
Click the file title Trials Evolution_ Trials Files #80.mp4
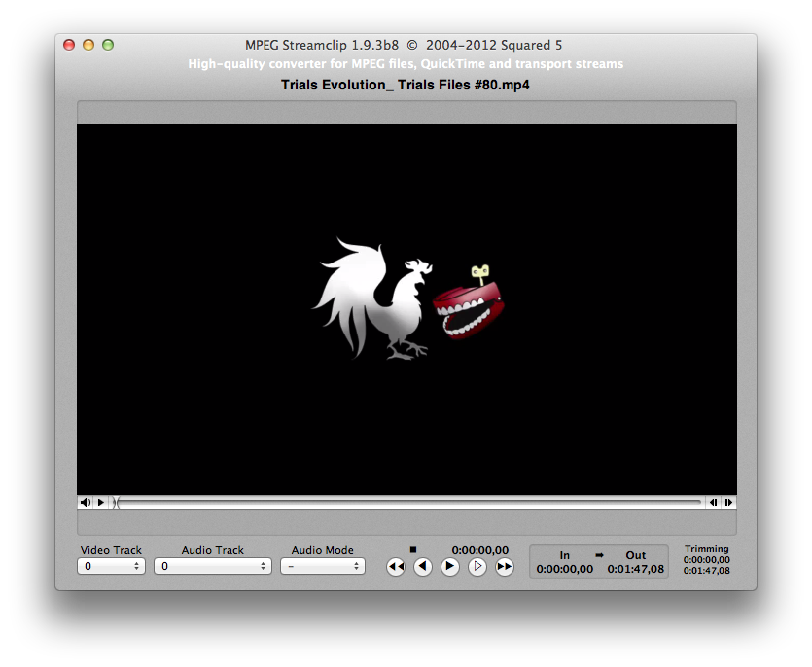coord(405,85)
